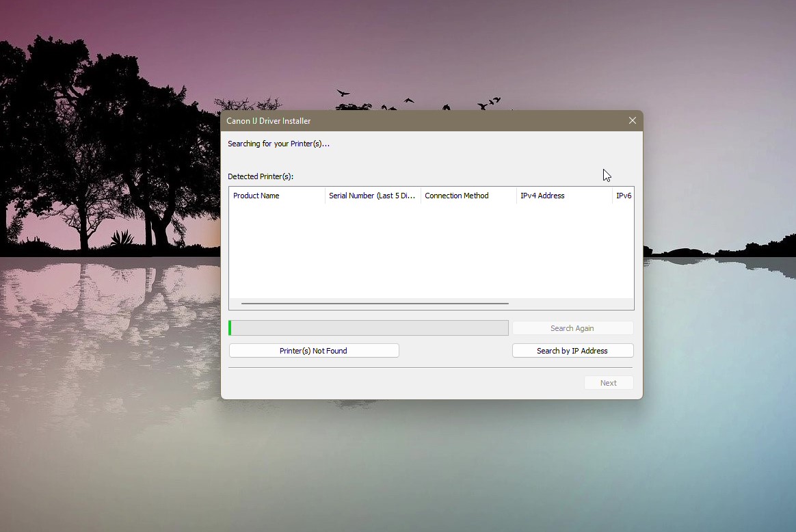Click the horizontal scrollbar in printer list

point(375,304)
